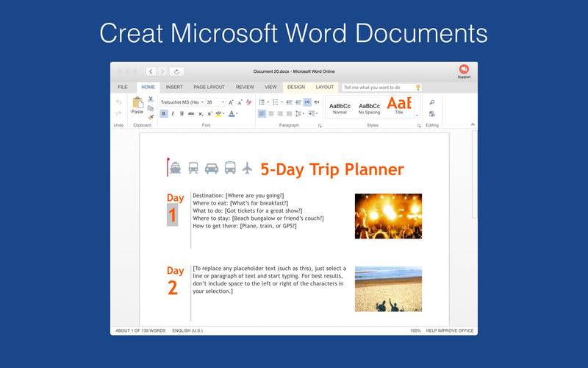Select Align Left paragraph alignment

(x=262, y=113)
